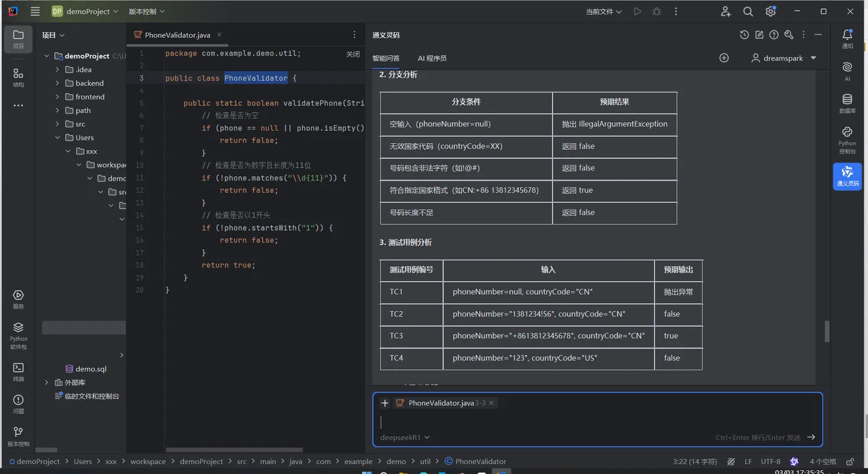Image resolution: width=868 pixels, height=474 pixels.
Task: Send the message with arrow icon
Action: tap(811, 437)
